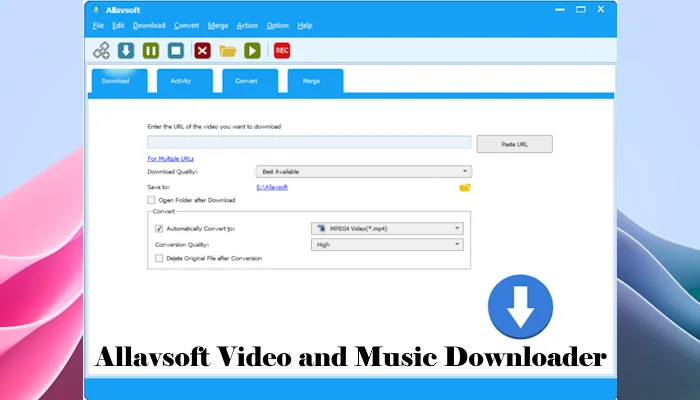
Task: Start recording with red REC icon
Action: tap(282, 50)
